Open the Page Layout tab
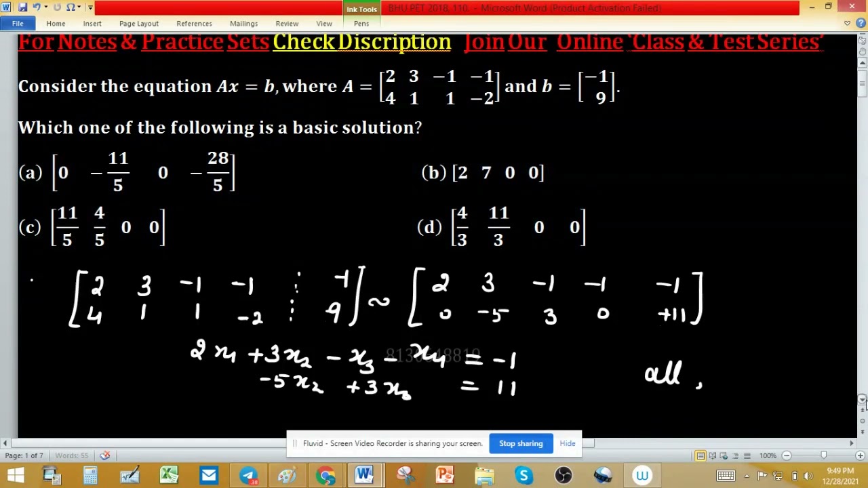Viewport: 868px width, 488px height. [139, 23]
